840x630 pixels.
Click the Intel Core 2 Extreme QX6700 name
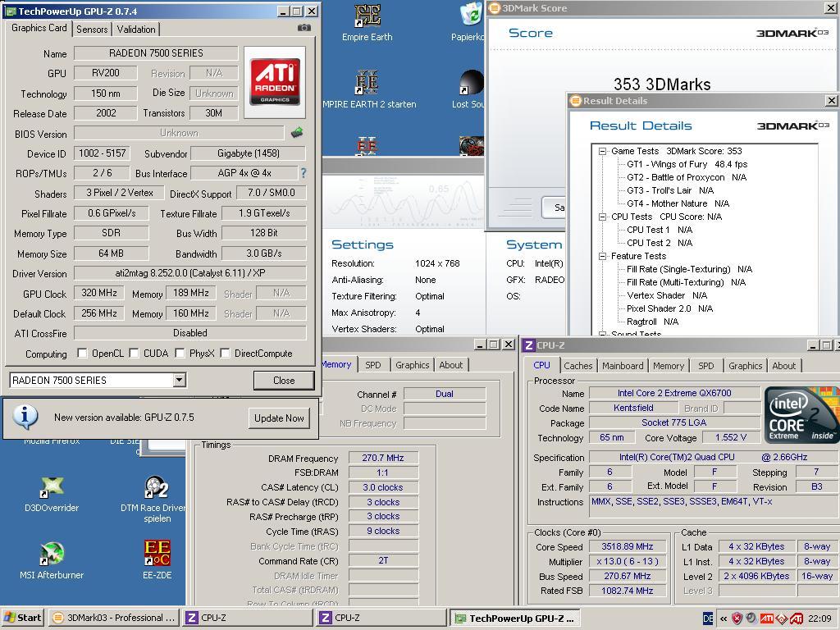674,393
